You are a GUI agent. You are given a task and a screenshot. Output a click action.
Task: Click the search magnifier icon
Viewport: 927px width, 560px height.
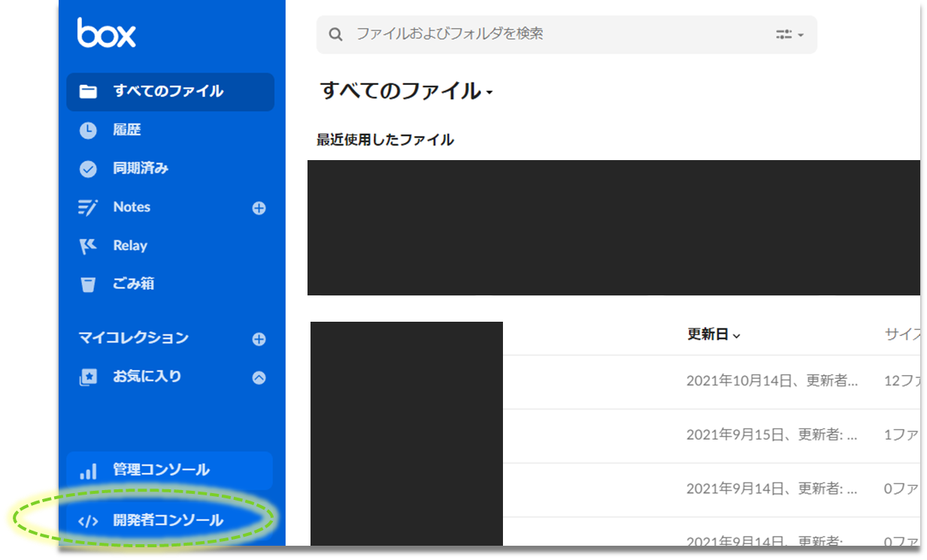336,35
